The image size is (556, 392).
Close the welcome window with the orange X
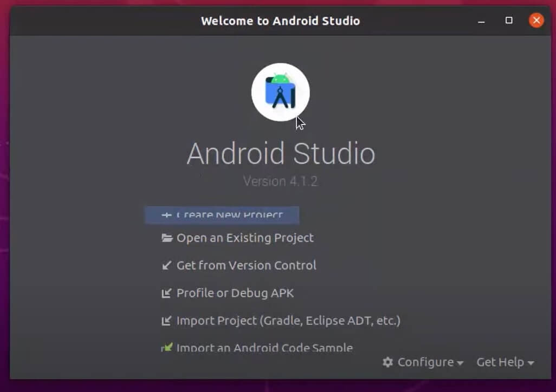pyautogui.click(x=536, y=21)
